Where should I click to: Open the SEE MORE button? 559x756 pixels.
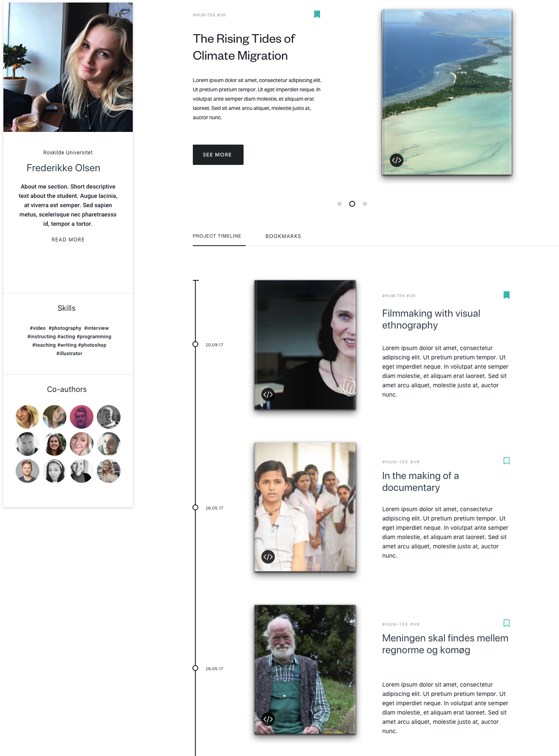pyautogui.click(x=218, y=155)
